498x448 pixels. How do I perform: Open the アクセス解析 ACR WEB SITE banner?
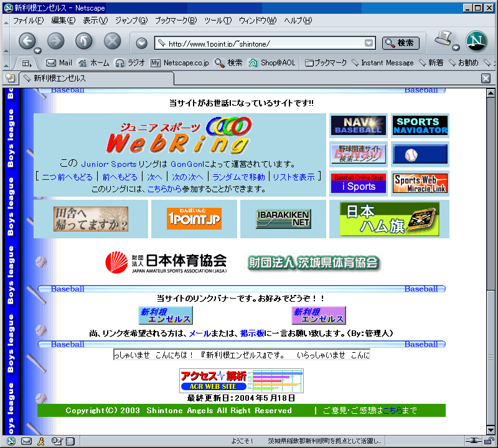coord(242,381)
